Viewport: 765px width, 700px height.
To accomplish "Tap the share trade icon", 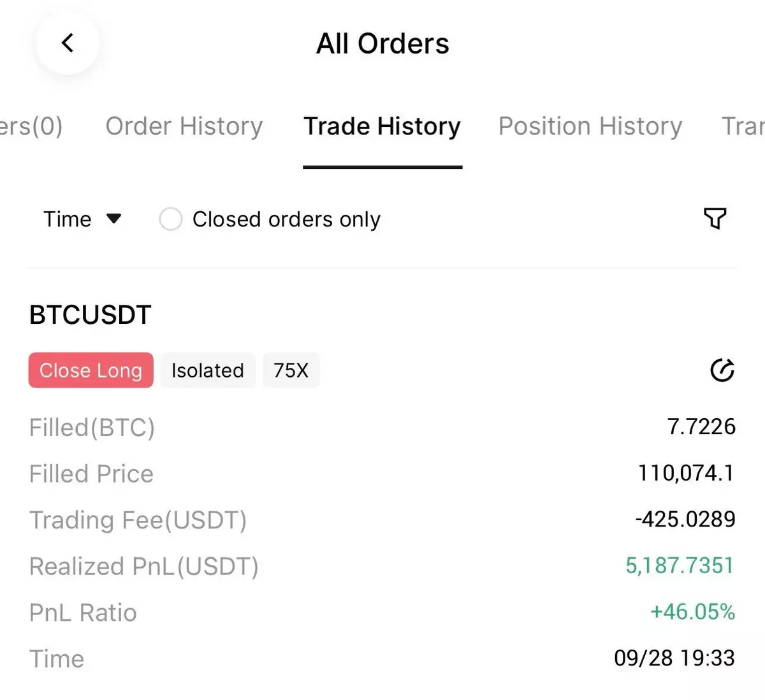I will pos(722,370).
